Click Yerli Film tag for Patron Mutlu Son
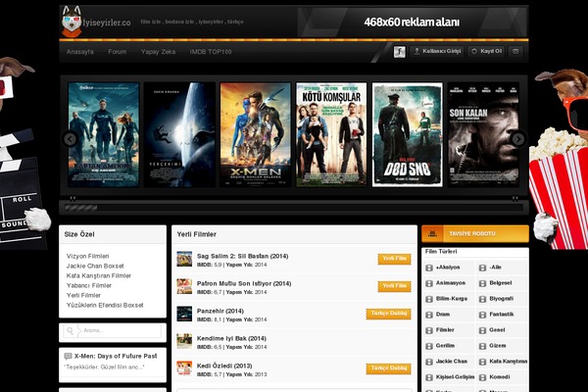 click(394, 286)
